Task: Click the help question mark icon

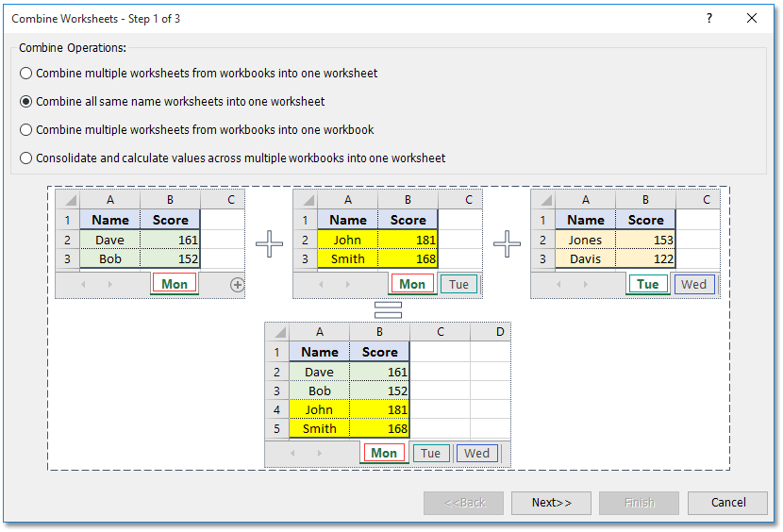Action: [x=709, y=18]
